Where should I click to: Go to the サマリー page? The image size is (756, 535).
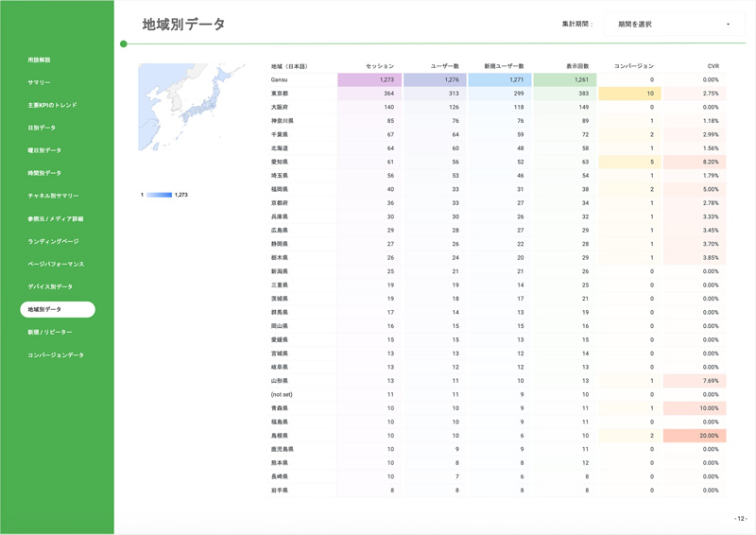pyautogui.click(x=39, y=83)
